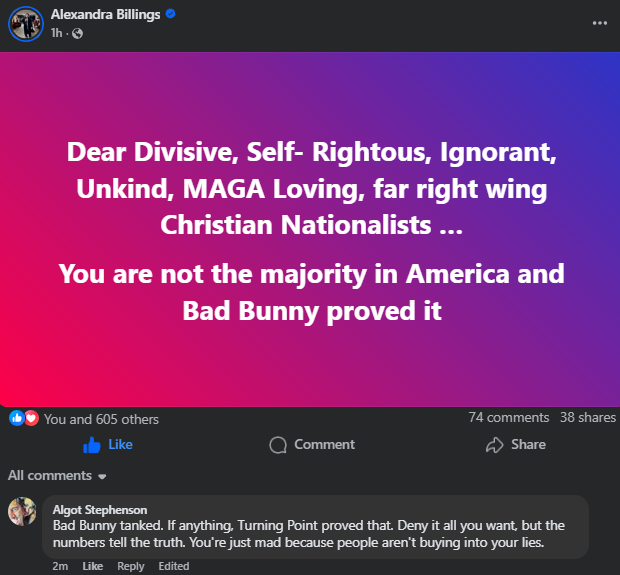The width and height of the screenshot is (620, 575).
Task: Click the Alexandra Billings name link
Action: 105,15
